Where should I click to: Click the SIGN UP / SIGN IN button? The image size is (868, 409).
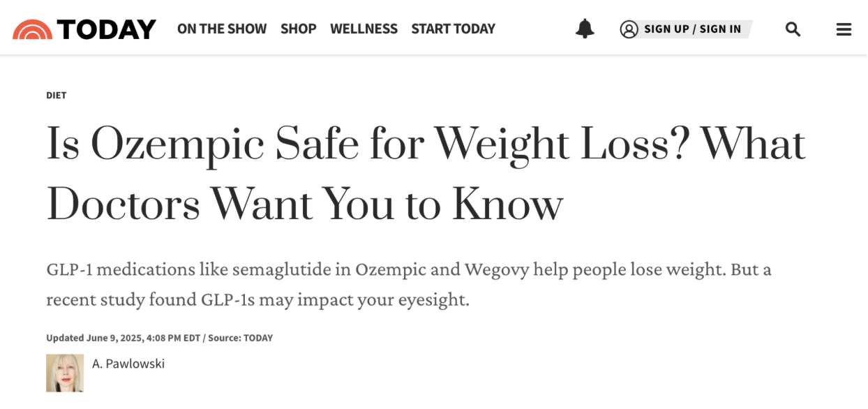692,29
